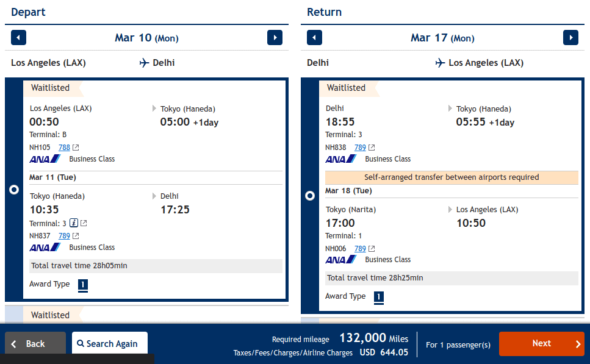This screenshot has height=364, width=590.
Task: Click the Back button
Action: [x=35, y=344]
